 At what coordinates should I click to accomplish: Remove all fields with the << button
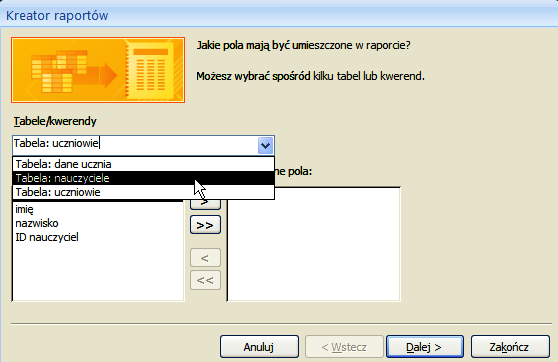[205, 280]
